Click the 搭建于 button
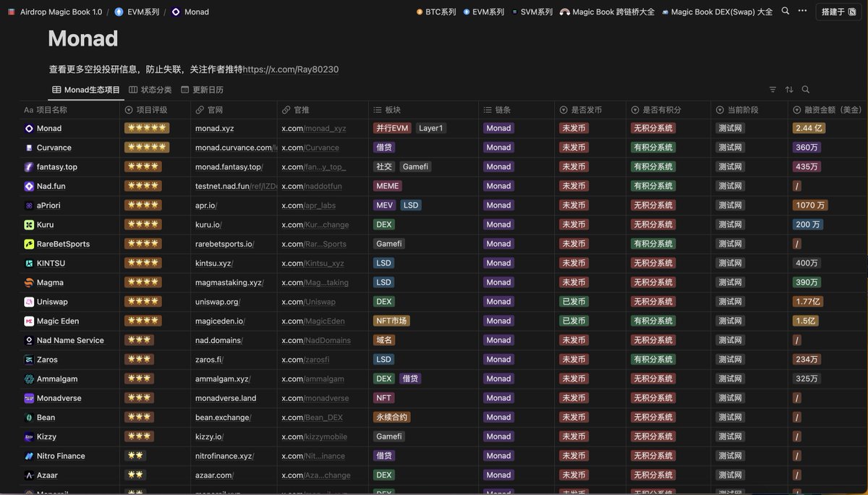Viewport: 868px width, 495px height. coord(839,12)
